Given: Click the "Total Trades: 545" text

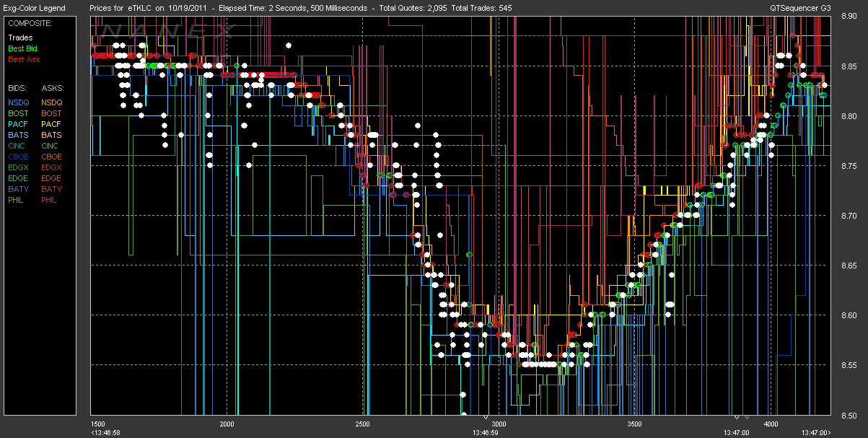Looking at the screenshot, I should tap(483, 8).
